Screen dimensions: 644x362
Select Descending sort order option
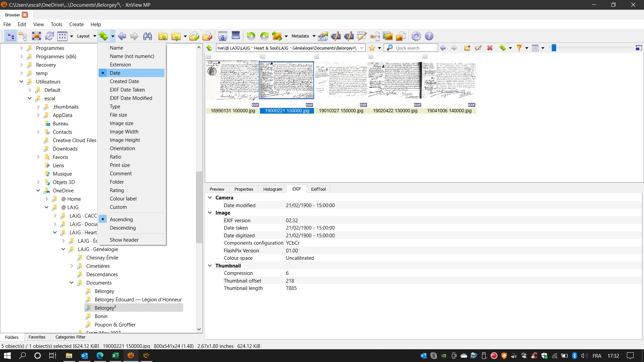pyautogui.click(x=123, y=228)
